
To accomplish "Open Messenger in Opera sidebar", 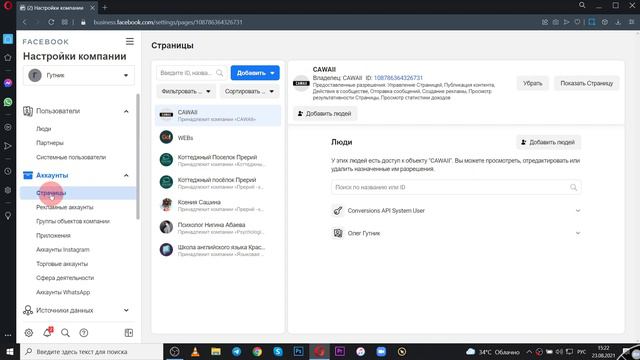I will pyautogui.click(x=8, y=83).
